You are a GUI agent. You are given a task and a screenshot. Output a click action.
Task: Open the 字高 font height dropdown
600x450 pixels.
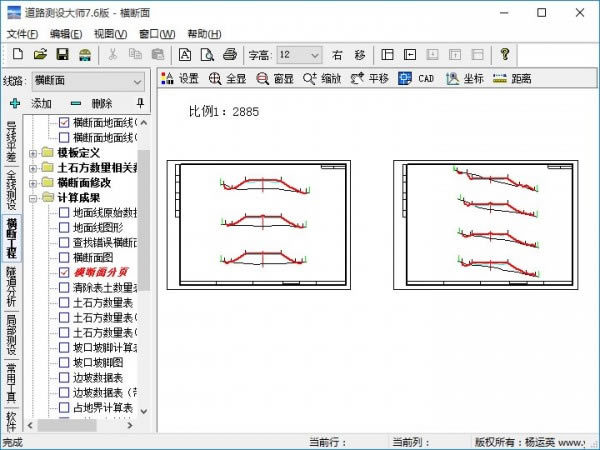click(313, 54)
